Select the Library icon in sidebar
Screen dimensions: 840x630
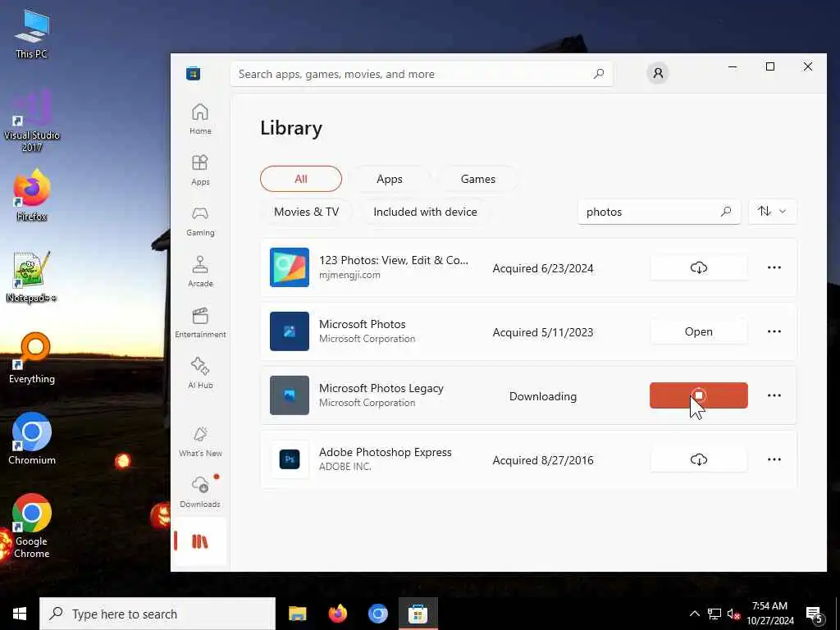pyautogui.click(x=200, y=541)
